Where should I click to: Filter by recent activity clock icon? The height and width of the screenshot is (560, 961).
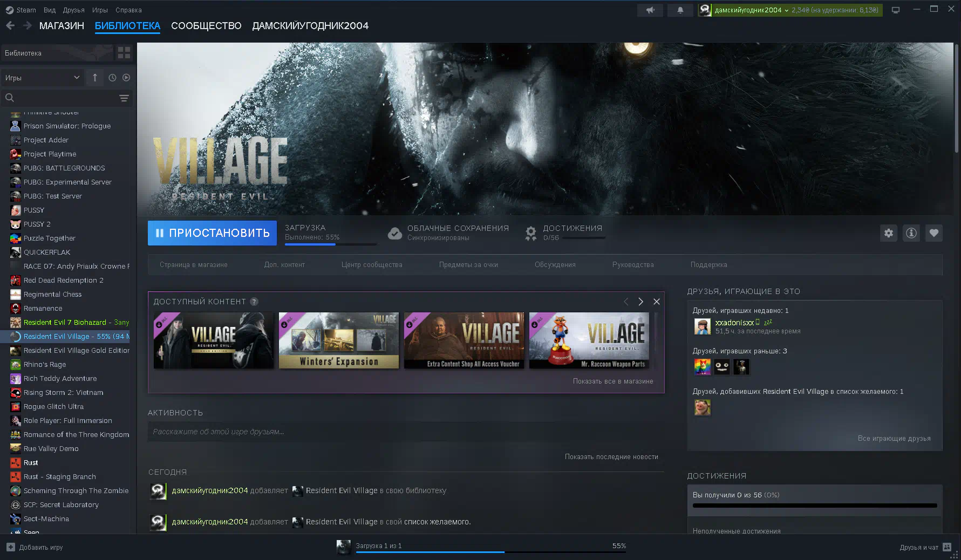112,78
